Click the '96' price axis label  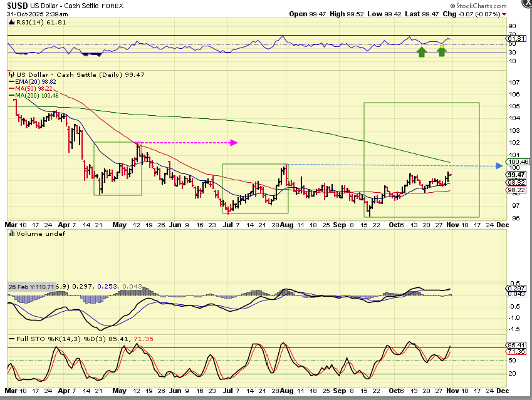point(516,218)
